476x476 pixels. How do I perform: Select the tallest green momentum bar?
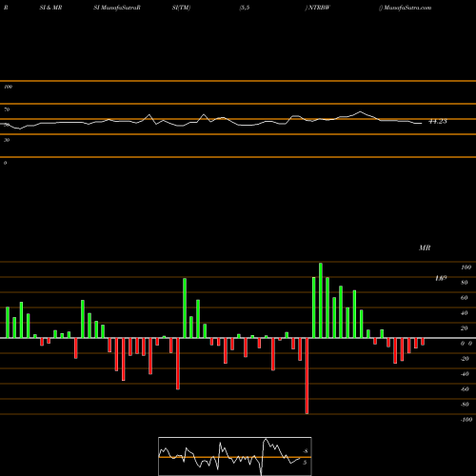pos(321,300)
